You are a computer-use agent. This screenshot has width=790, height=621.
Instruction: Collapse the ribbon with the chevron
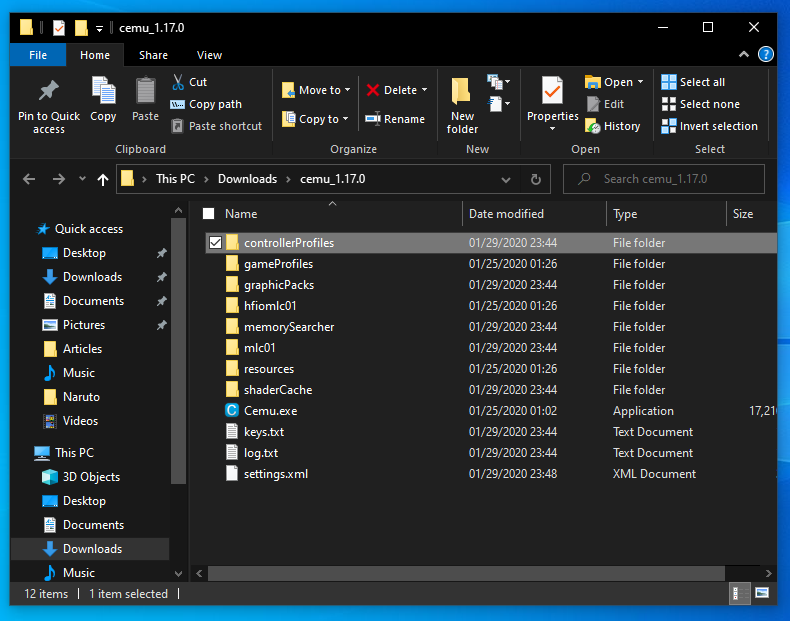tap(744, 54)
